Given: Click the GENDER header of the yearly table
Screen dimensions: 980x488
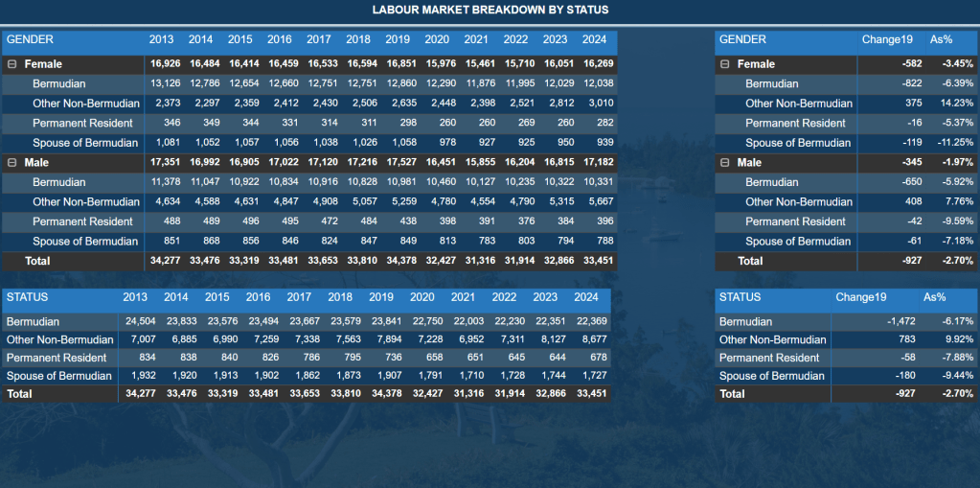Looking at the screenshot, I should (30, 40).
